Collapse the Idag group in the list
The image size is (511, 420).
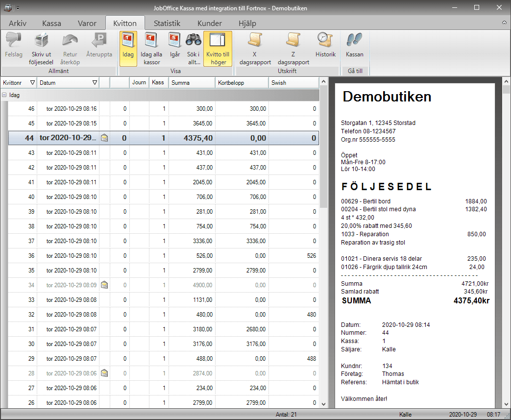pos(4,95)
